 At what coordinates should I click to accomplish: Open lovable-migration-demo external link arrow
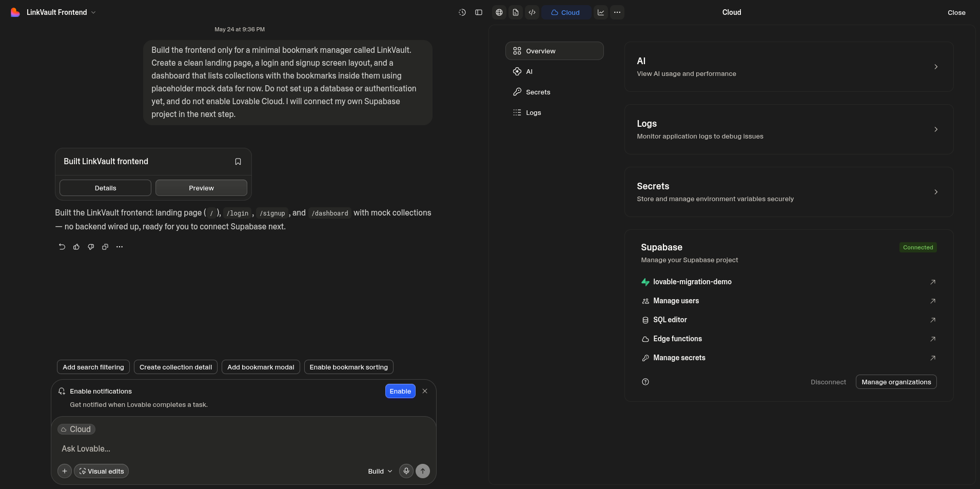pos(933,282)
